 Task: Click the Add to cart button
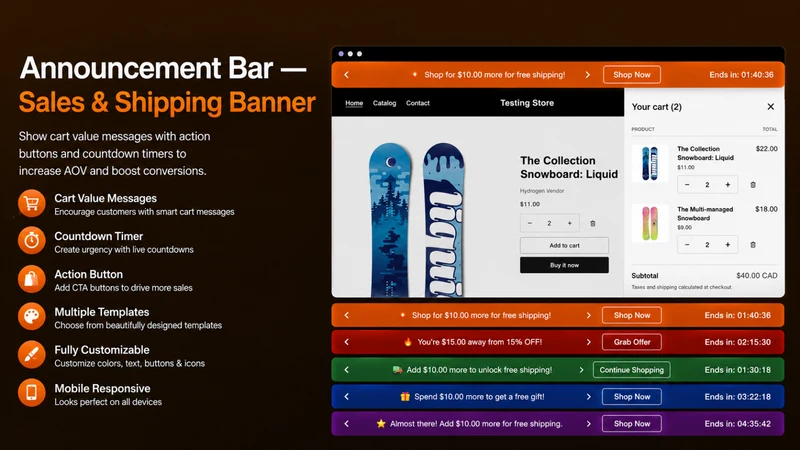564,245
